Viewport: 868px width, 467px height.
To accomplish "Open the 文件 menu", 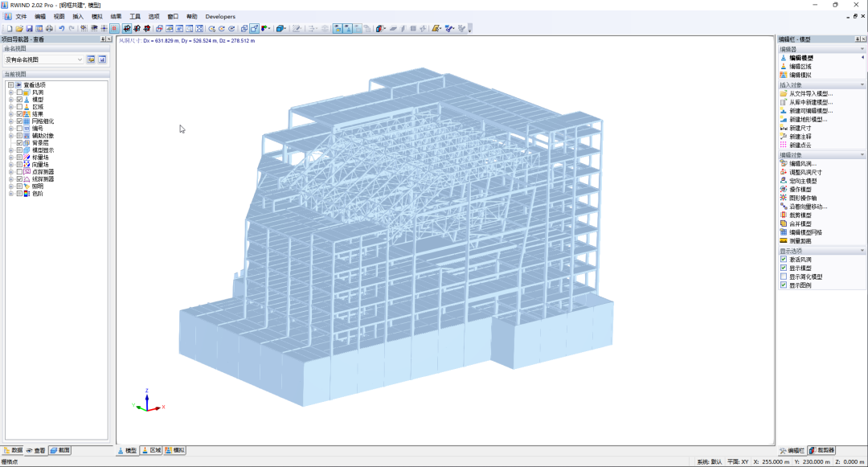I will pos(21,17).
